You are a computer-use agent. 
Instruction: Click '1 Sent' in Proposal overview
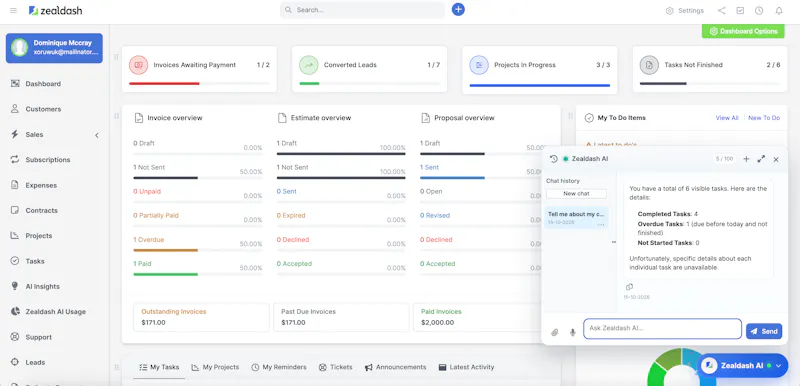430,167
